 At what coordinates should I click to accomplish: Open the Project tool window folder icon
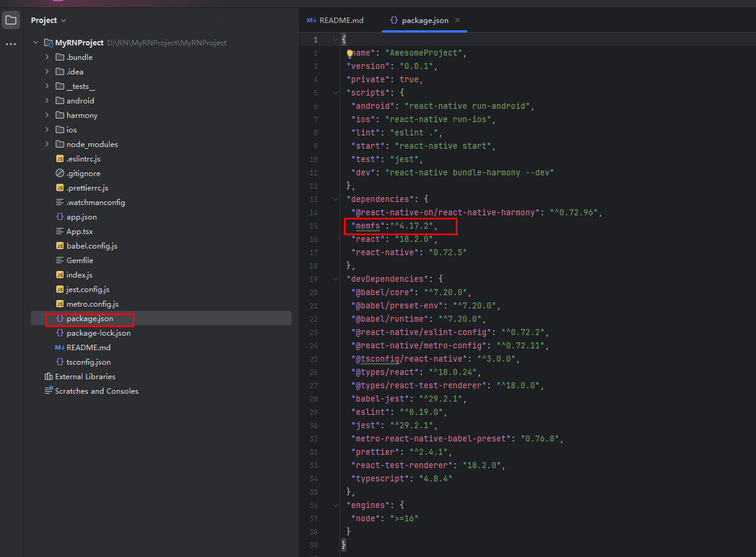pyautogui.click(x=11, y=21)
